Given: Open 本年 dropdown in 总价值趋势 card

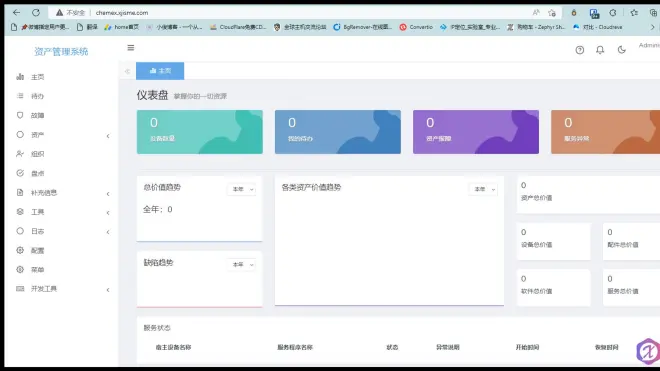Looking at the screenshot, I should tap(242, 189).
